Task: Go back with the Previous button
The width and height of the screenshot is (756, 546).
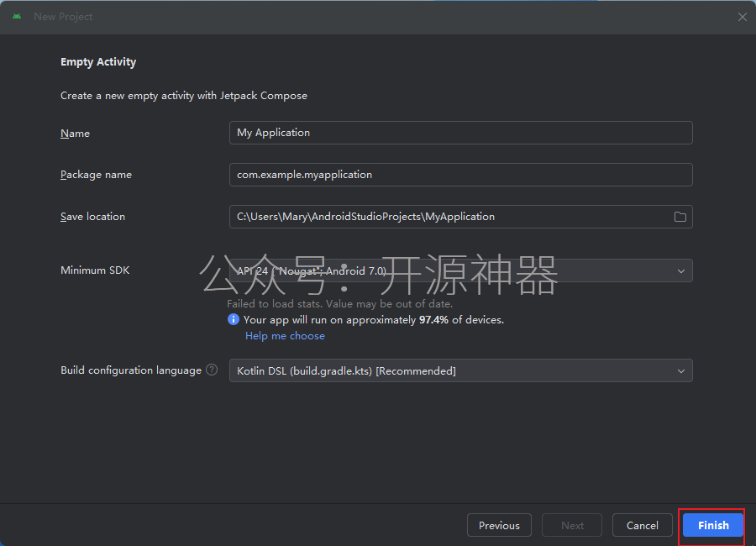Action: tap(499, 525)
